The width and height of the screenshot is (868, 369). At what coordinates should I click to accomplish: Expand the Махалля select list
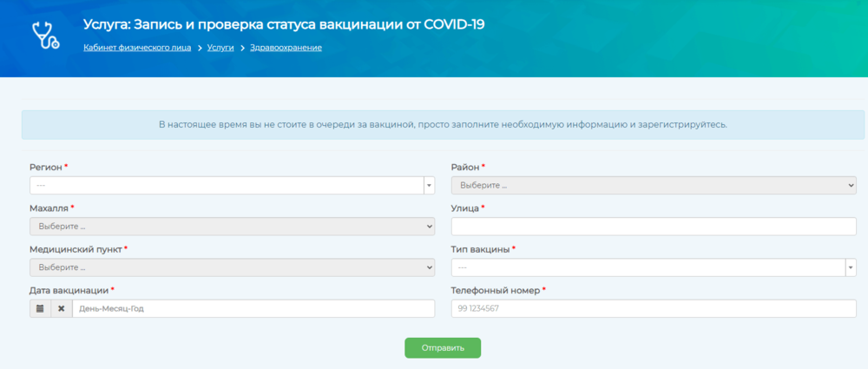(232, 227)
